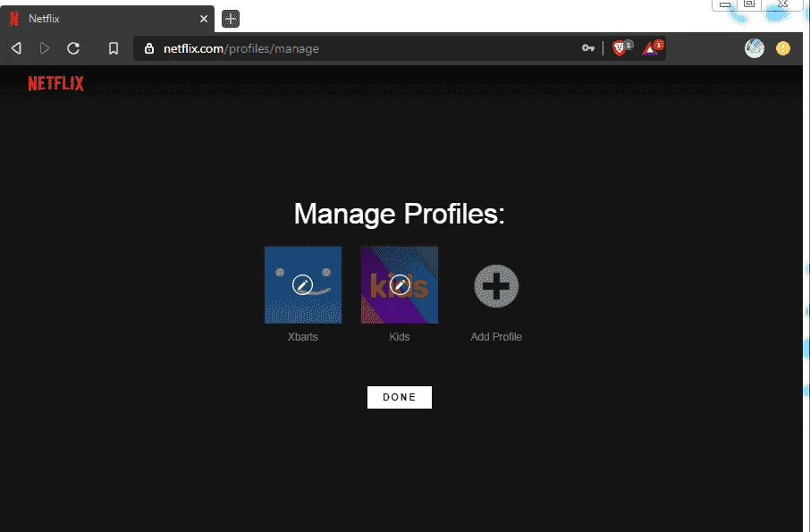Screen dimensions: 810x532
Task: Open a new tab
Action: coord(231,19)
